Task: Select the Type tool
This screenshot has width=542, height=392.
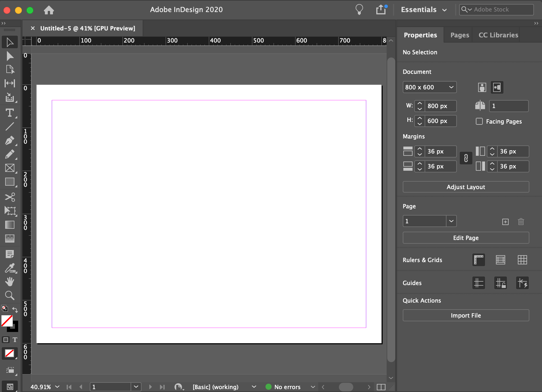Action: click(10, 113)
